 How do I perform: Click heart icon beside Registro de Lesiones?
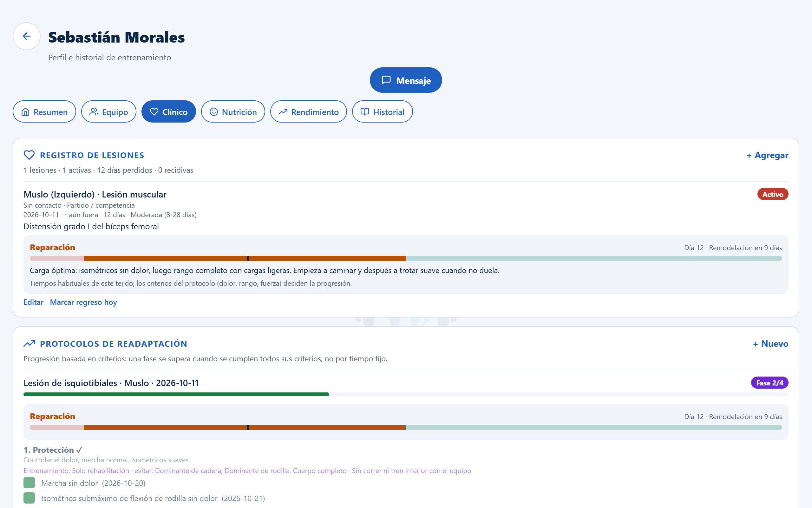pyautogui.click(x=29, y=155)
